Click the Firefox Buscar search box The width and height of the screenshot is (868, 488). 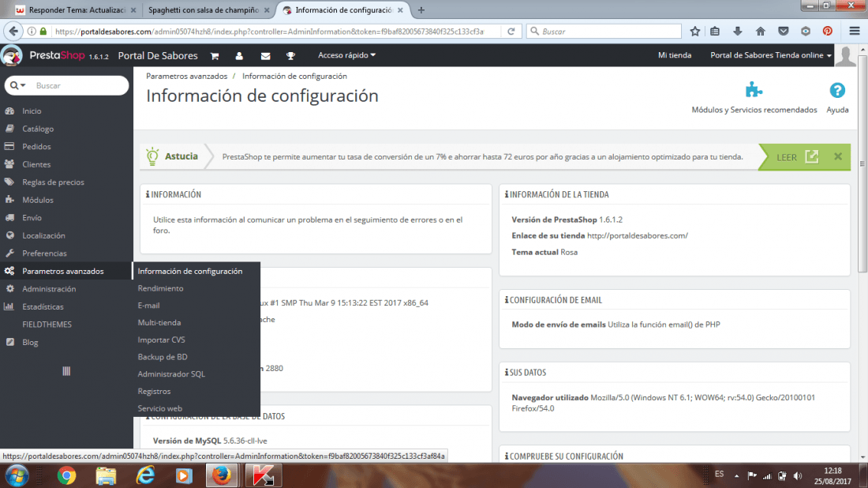tap(604, 32)
